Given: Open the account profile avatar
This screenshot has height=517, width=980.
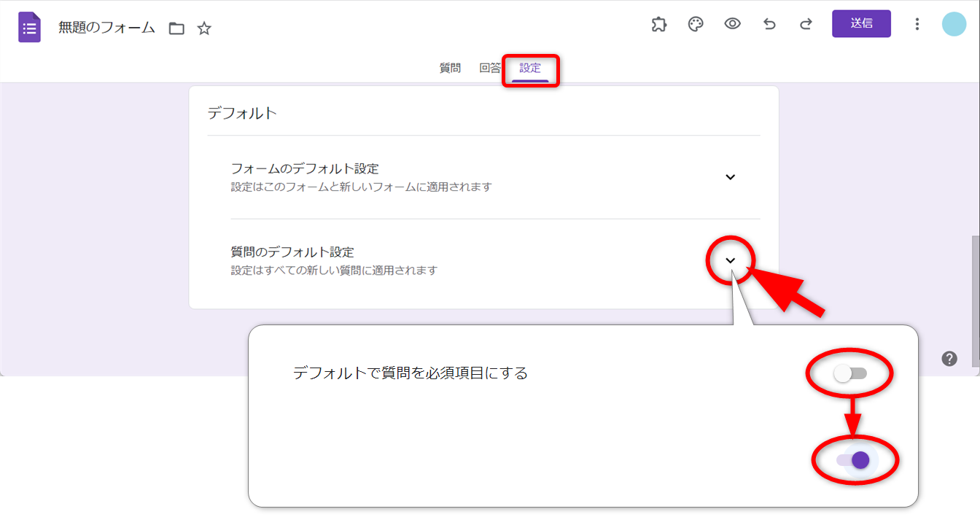Looking at the screenshot, I should click(954, 24).
